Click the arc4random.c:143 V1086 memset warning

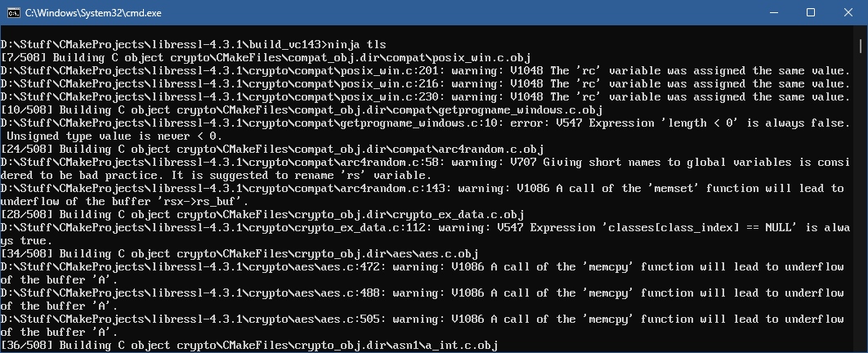pos(422,194)
